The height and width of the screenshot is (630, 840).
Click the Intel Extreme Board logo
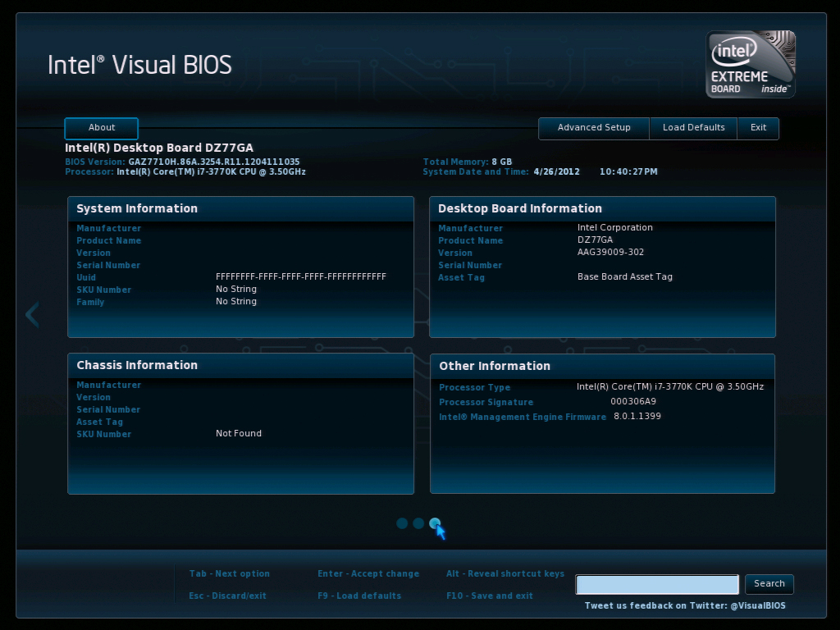click(x=749, y=64)
